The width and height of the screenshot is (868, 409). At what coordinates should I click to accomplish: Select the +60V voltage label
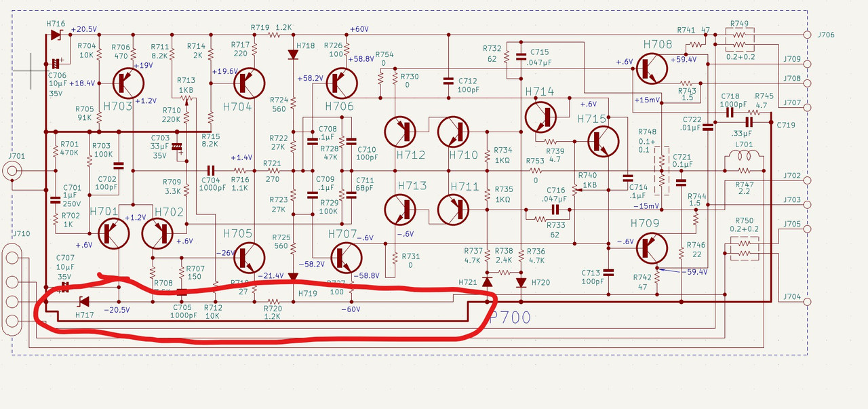[x=358, y=29]
